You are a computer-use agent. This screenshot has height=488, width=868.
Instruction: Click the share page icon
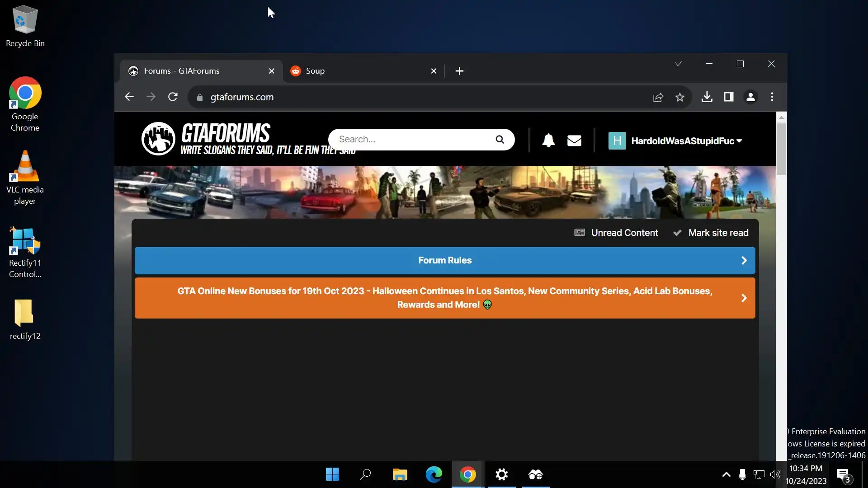(658, 97)
